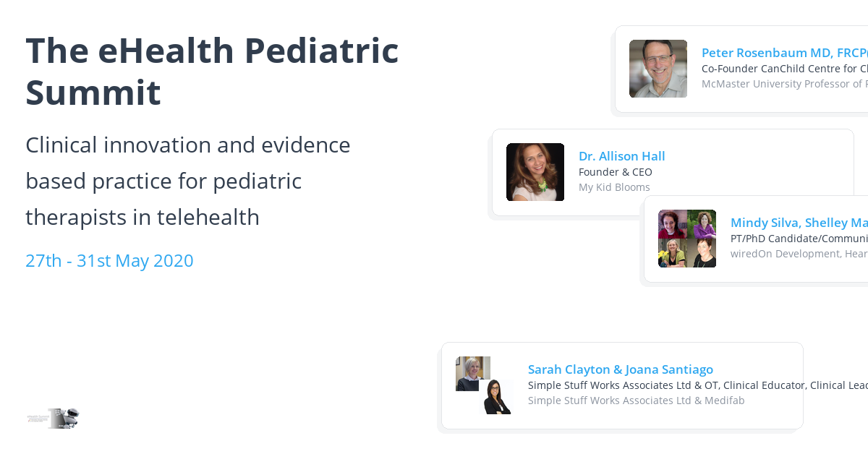Click the PT/PhD Candidate role text
The width and height of the screenshot is (868, 454).
(799, 239)
